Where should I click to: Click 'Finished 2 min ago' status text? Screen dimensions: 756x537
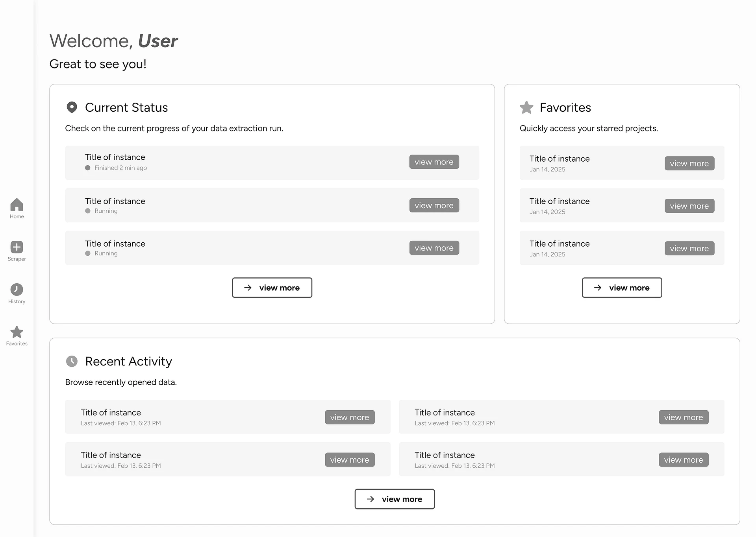(120, 168)
